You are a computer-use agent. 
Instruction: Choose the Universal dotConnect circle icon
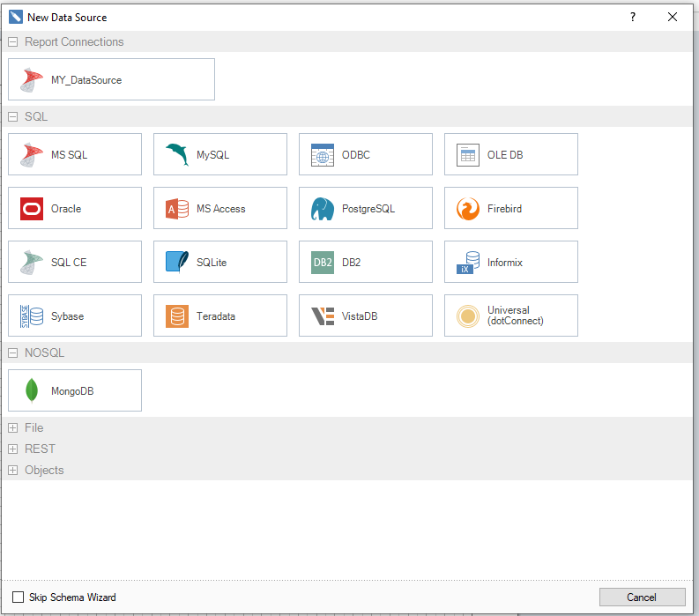coord(468,316)
